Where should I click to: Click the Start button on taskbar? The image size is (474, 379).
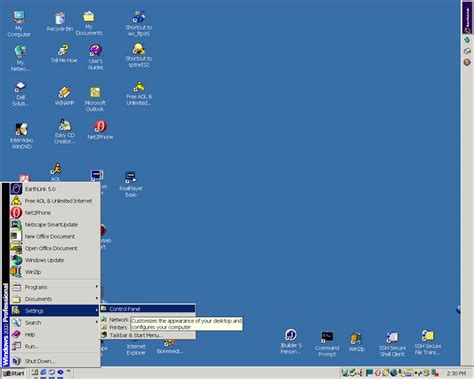point(14,373)
